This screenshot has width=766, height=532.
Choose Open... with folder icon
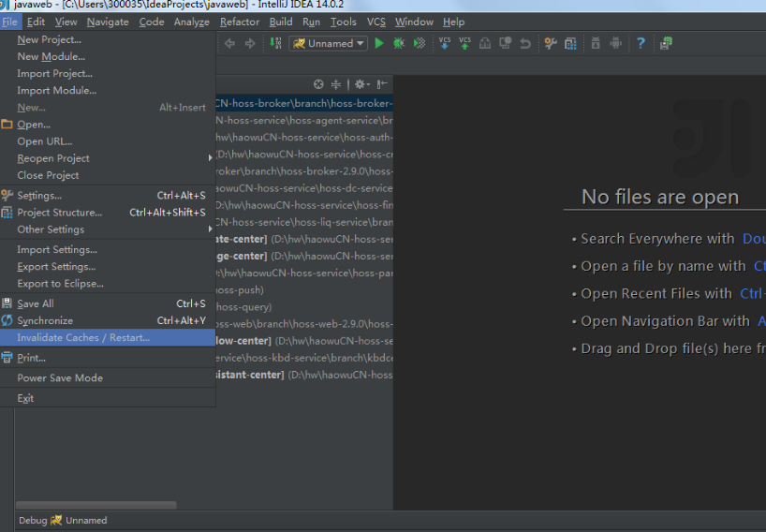(x=108, y=125)
